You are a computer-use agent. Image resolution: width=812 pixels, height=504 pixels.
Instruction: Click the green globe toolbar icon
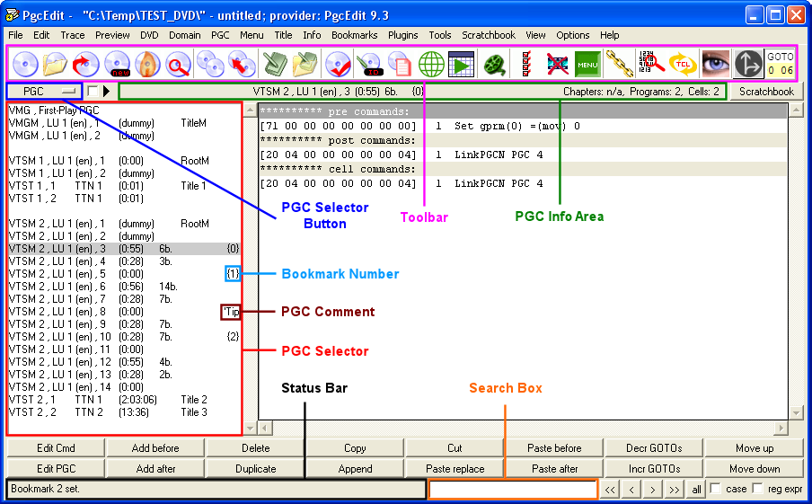pyautogui.click(x=431, y=64)
